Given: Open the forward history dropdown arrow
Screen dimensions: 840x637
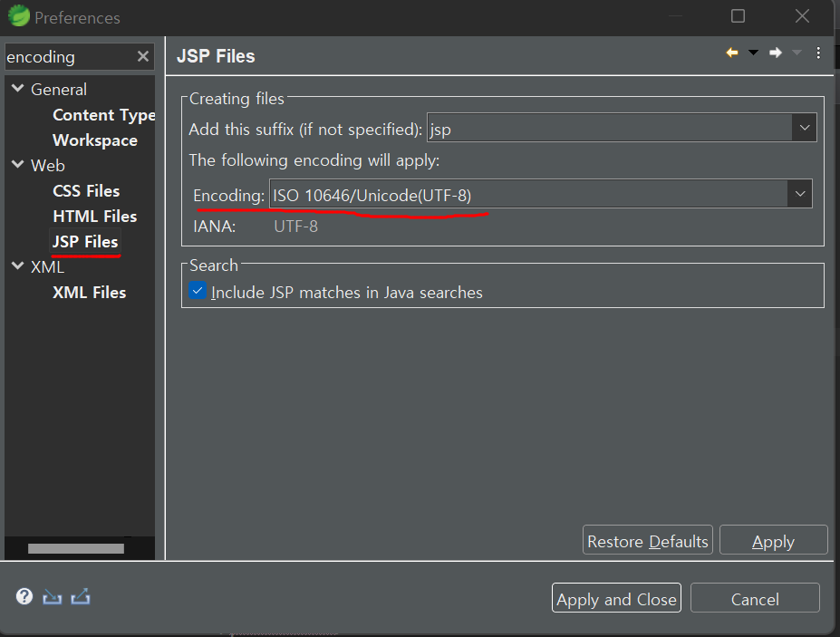Looking at the screenshot, I should click(x=797, y=53).
